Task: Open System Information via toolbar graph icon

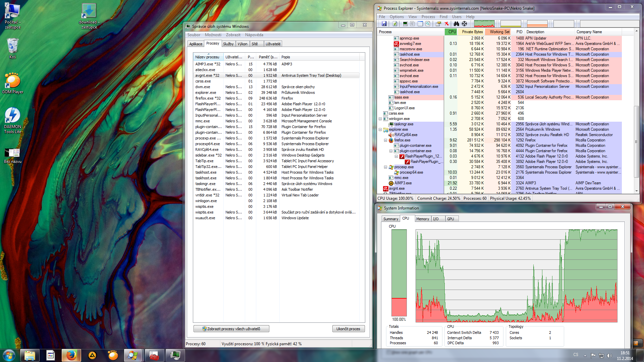Action: point(405,24)
